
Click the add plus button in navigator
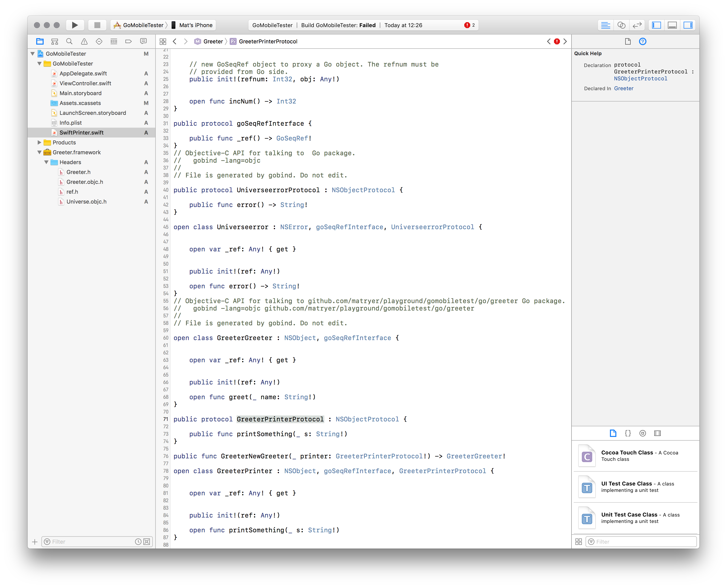35,542
